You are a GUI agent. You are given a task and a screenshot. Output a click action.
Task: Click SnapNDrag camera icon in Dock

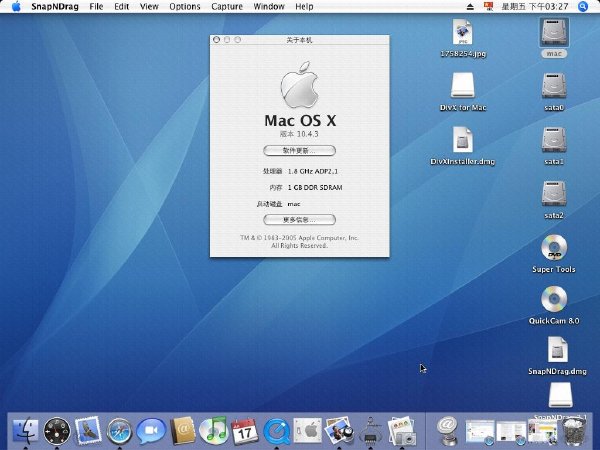pos(402,431)
